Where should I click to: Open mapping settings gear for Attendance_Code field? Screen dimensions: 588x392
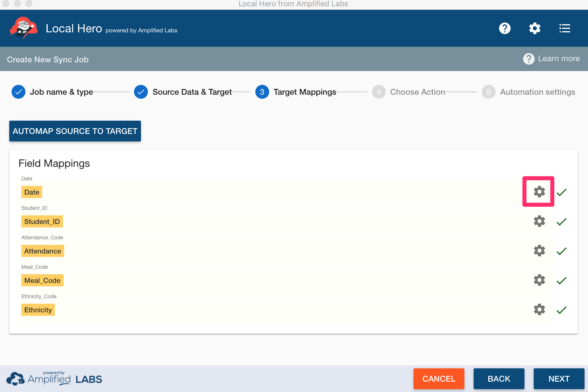coord(539,251)
